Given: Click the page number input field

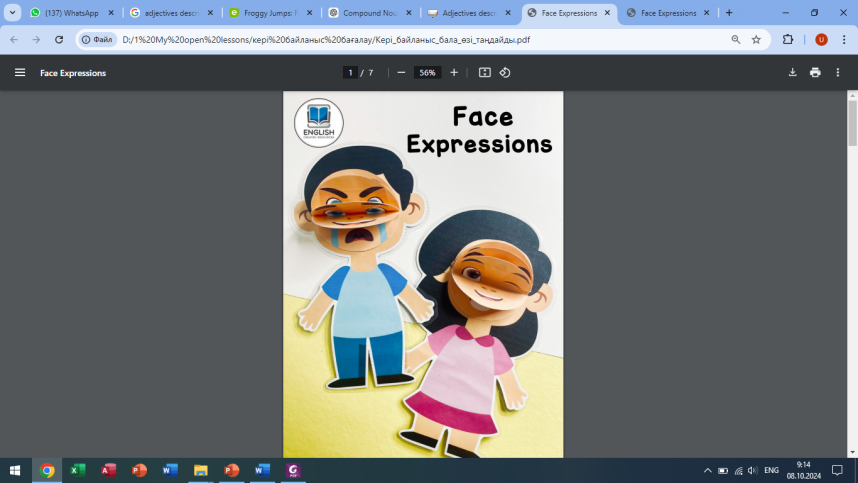Looking at the screenshot, I should (x=350, y=72).
